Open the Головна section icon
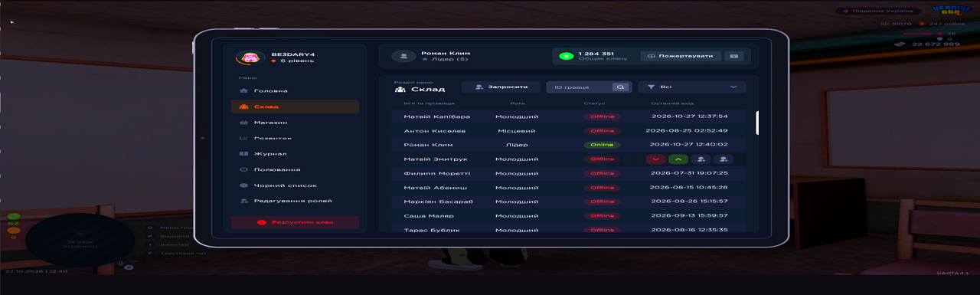Image resolution: width=980 pixels, height=295 pixels. [243, 91]
